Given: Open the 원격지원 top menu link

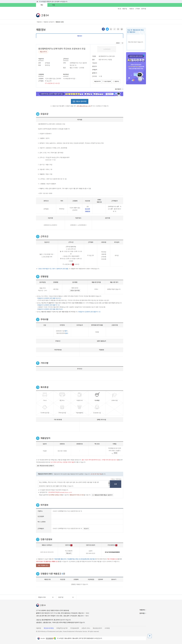Looking at the screenshot, I should (144, 9).
